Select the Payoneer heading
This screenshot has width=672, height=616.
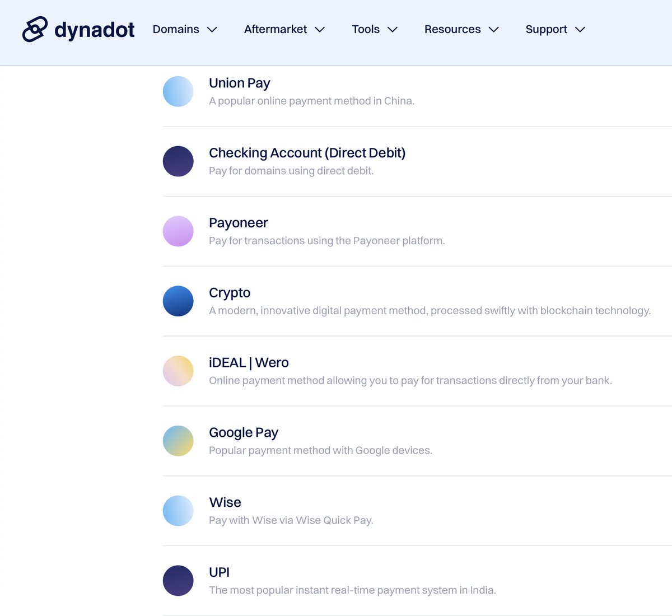(x=239, y=223)
